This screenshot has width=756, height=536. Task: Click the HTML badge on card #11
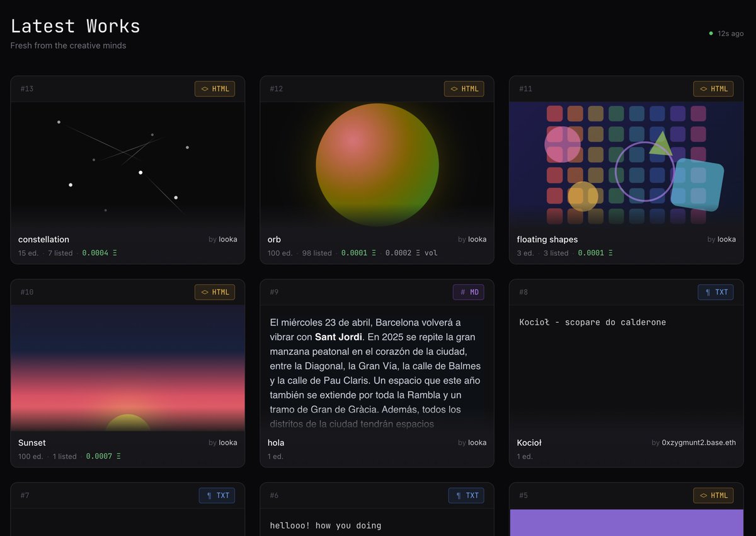pyautogui.click(x=713, y=89)
